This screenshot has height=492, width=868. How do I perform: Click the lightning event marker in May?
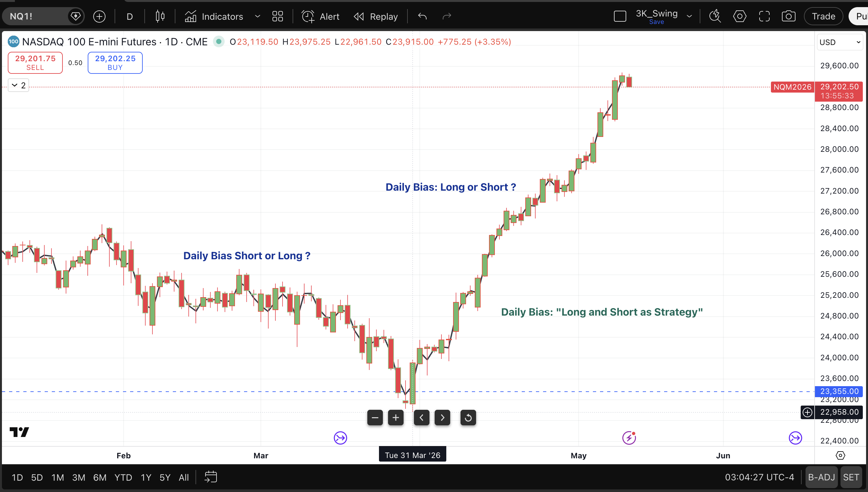point(629,438)
